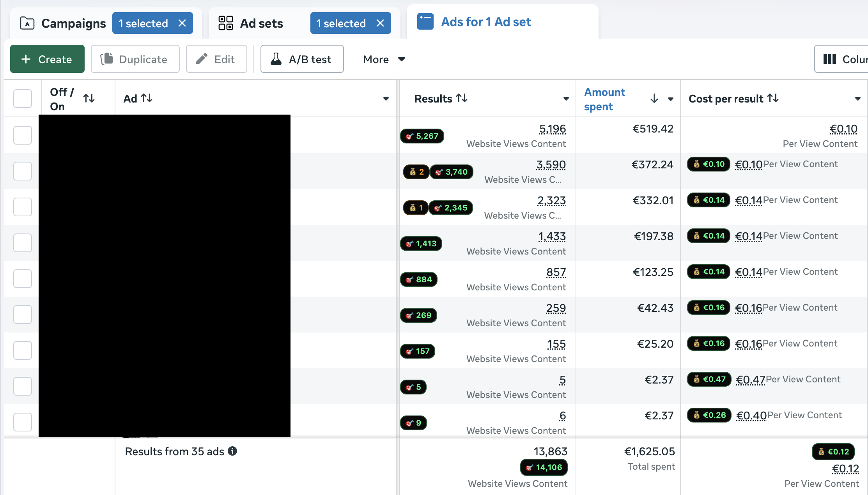868x495 pixels.
Task: Click the info icon next to Results from 35 ads
Action: pyautogui.click(x=233, y=451)
